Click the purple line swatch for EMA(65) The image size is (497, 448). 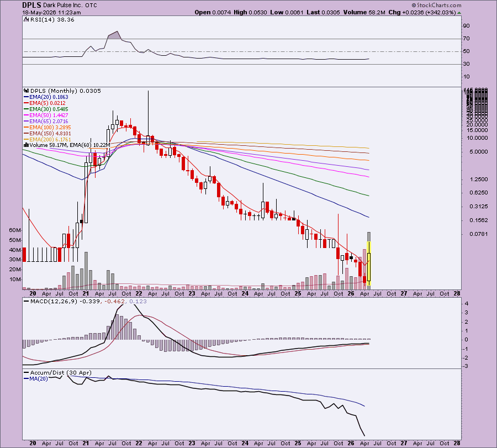(x=27, y=121)
